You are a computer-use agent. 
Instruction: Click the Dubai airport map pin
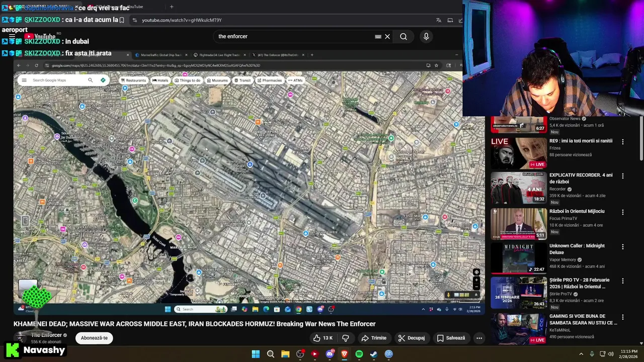[x=250, y=164]
